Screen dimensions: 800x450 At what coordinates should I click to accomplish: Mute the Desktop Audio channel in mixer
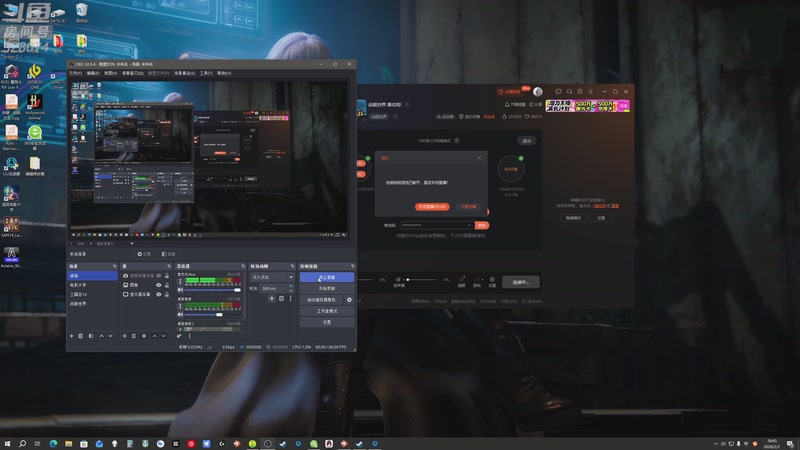(x=180, y=314)
